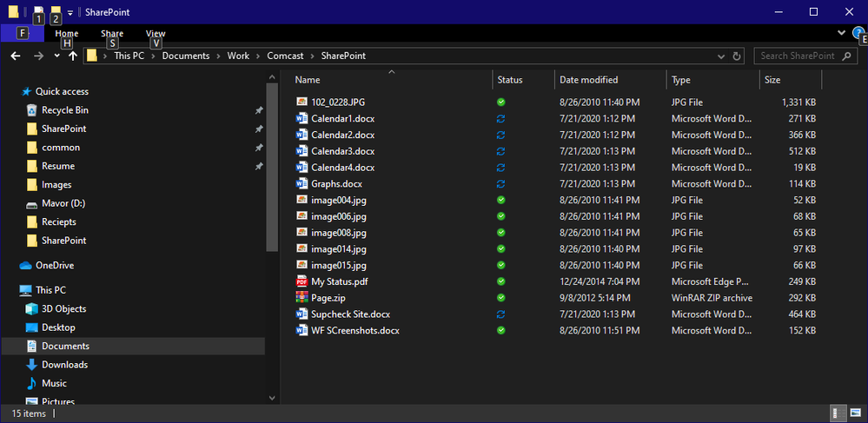Navigate to Comcast in the breadcrumb
Viewport: 868px width, 423px height.
coord(285,56)
